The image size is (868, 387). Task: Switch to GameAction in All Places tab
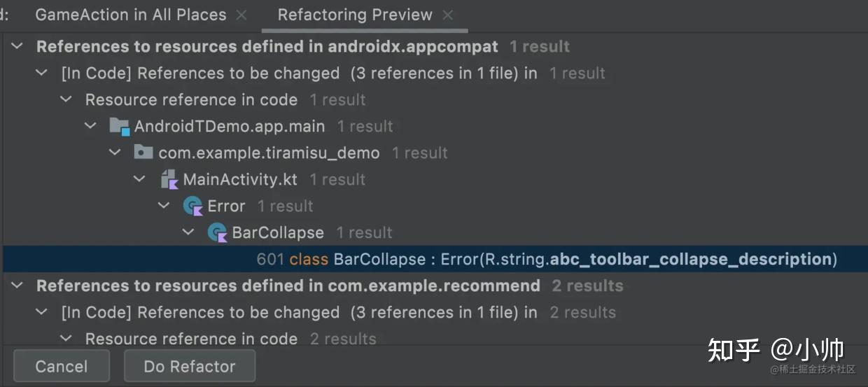coord(131,15)
